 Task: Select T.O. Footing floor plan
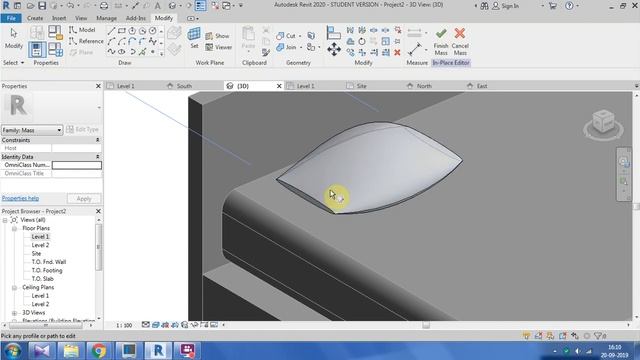point(47,271)
